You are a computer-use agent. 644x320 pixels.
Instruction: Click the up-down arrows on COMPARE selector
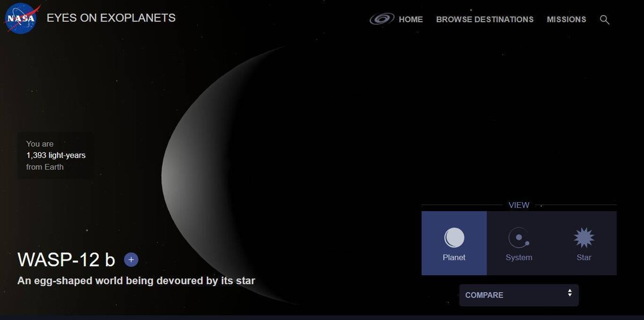569,293
